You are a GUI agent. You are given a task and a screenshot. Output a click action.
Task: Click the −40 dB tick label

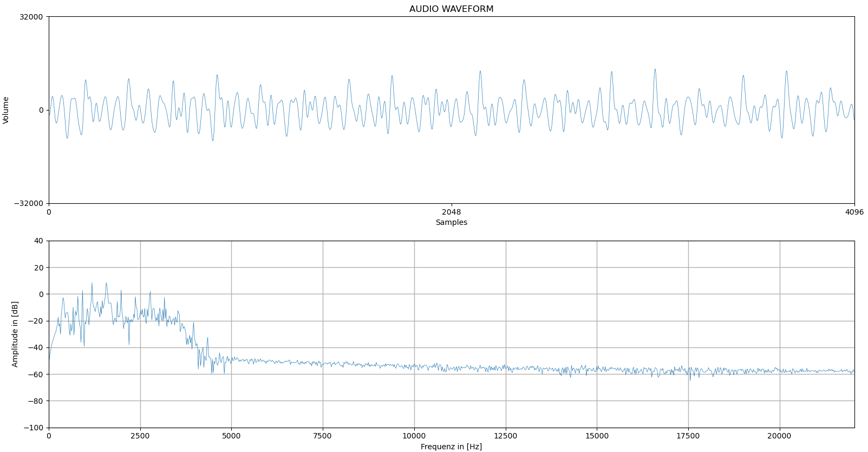36,347
